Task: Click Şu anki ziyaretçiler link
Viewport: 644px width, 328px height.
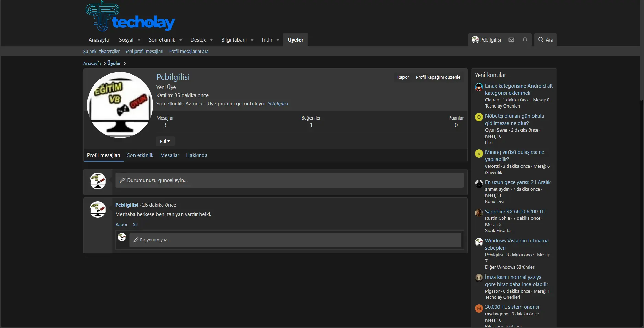Action: point(102,52)
